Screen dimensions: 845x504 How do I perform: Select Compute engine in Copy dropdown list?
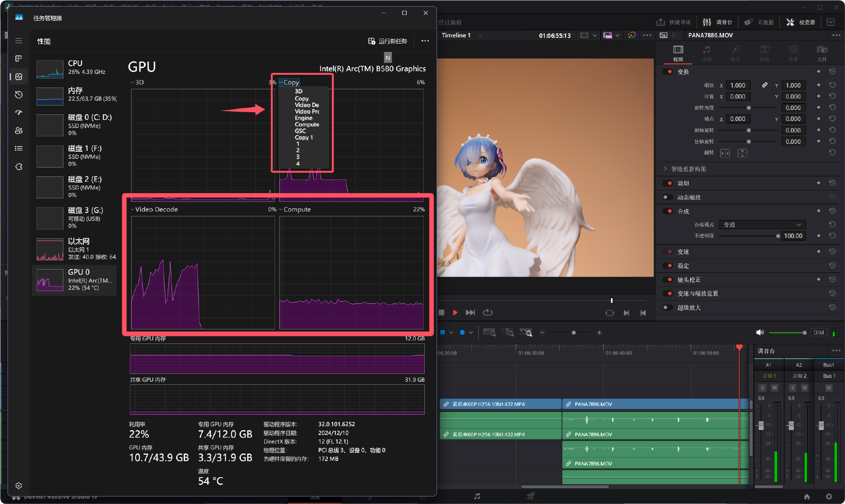point(307,124)
